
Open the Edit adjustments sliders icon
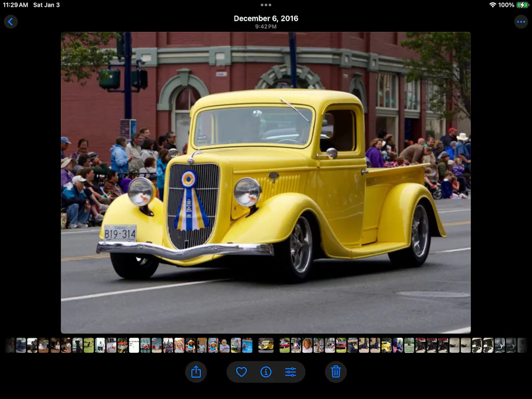click(290, 372)
